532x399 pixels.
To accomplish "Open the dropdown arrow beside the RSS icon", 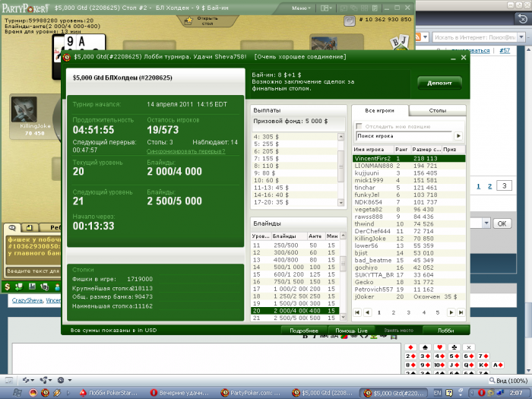I will 426,37.
